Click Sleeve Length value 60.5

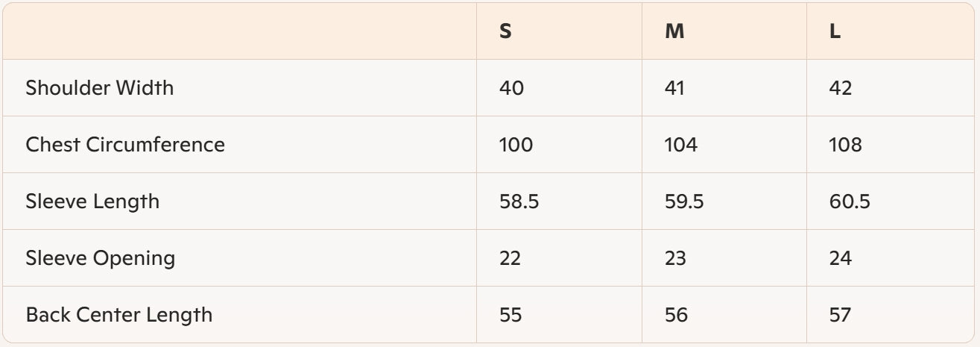(x=850, y=201)
